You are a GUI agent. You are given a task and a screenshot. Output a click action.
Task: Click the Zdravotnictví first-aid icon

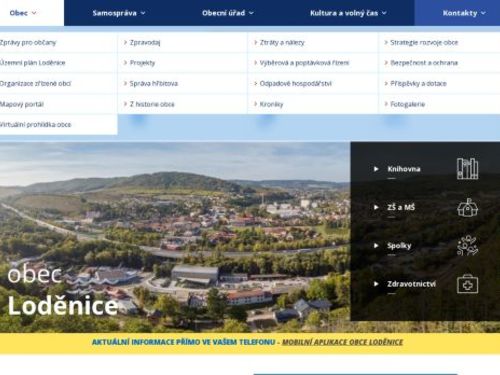point(467,284)
